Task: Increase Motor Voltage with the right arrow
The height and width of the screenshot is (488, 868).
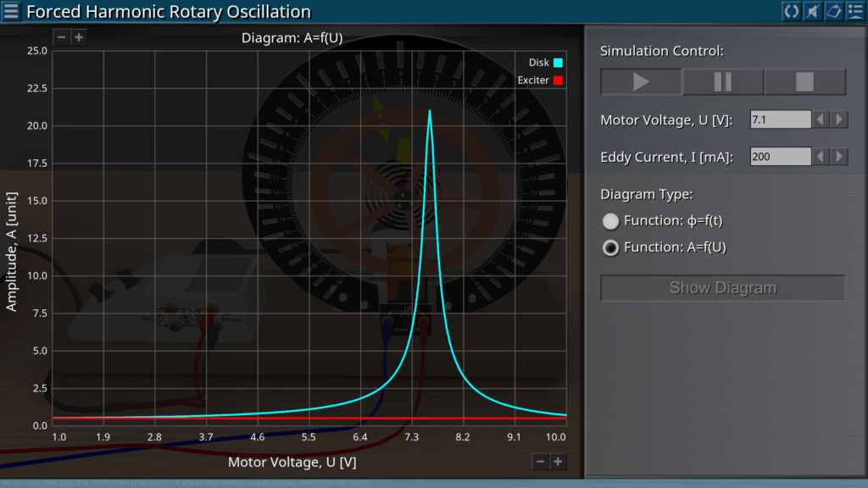Action: pyautogui.click(x=839, y=119)
